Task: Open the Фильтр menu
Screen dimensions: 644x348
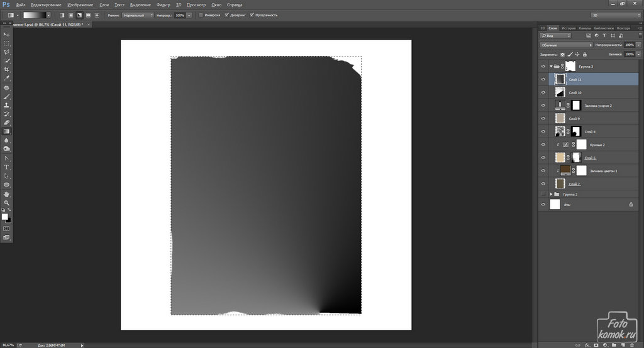Action: [x=163, y=4]
